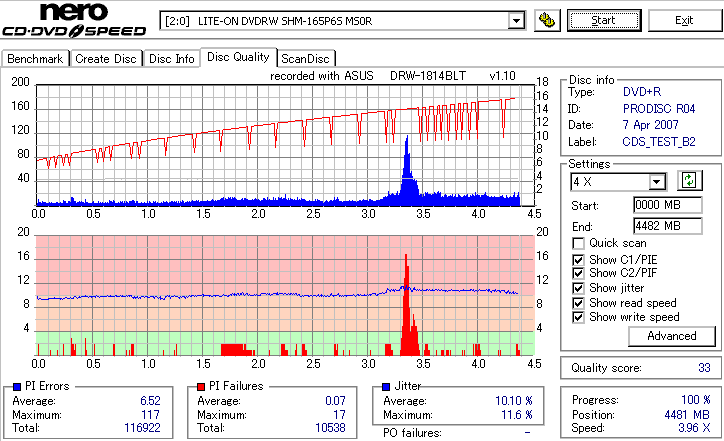Image resolution: width=724 pixels, height=441 pixels.
Task: Click the drive options icon next to the Start button
Action: point(547,21)
